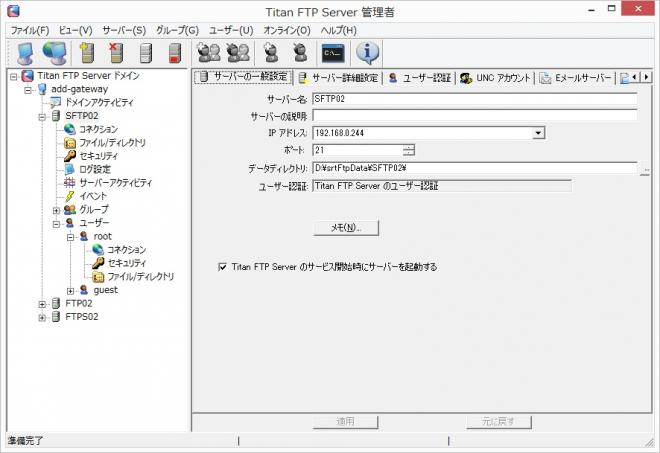The width and height of the screenshot is (660, 453).
Task: Expand the FTPS02 server node
Action: [42, 317]
